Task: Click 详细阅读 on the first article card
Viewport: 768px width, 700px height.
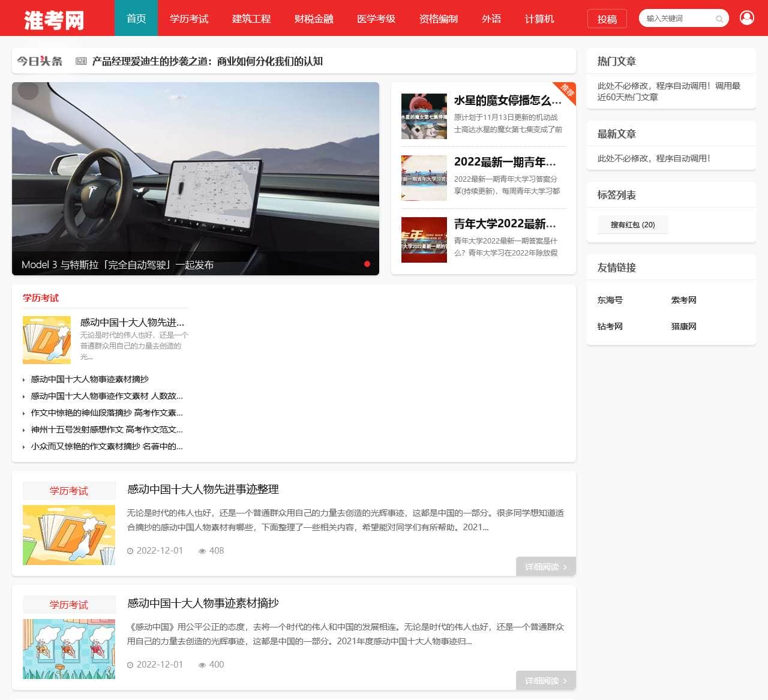Action: tap(546, 567)
